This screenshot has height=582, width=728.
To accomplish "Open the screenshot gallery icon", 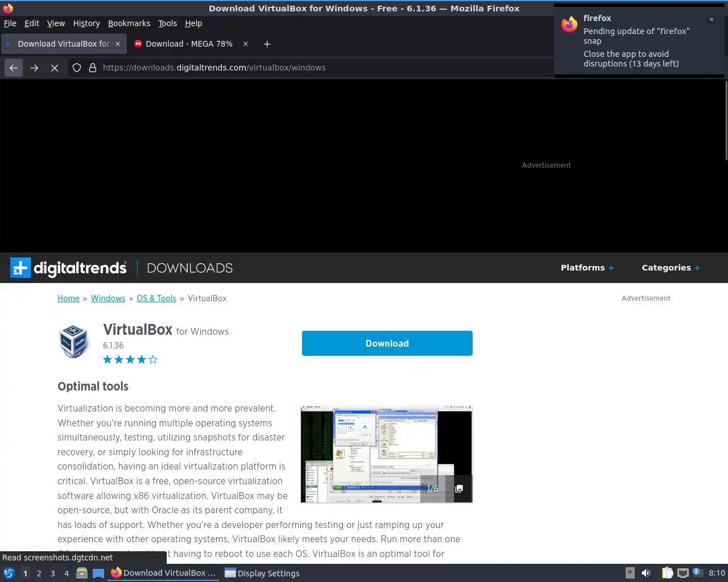I will pos(459,488).
